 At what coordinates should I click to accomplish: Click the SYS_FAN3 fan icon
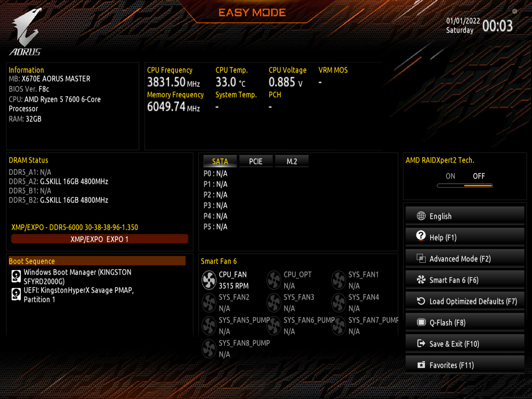point(274,303)
